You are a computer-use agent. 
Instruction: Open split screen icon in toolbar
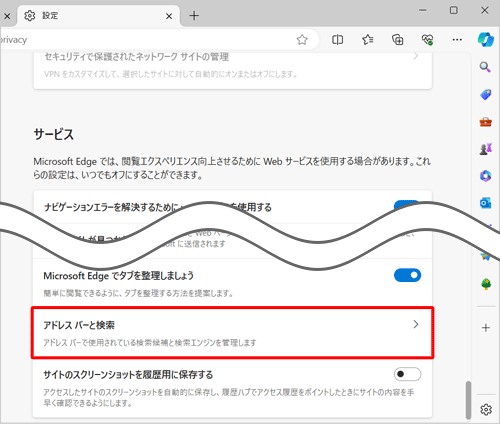(337, 40)
